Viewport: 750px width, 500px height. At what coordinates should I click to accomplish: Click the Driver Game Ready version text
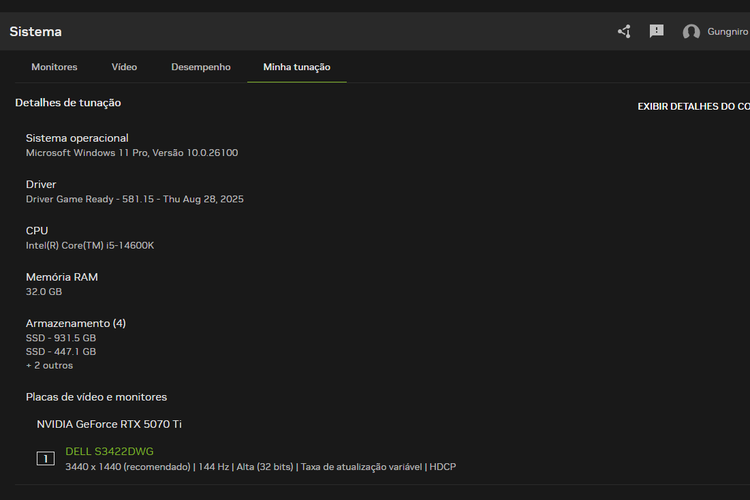coord(134,199)
